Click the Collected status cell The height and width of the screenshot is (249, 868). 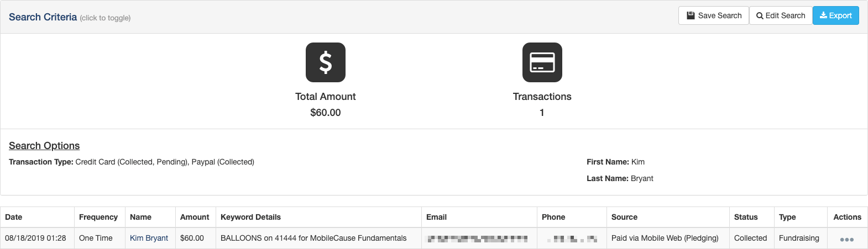pos(752,238)
